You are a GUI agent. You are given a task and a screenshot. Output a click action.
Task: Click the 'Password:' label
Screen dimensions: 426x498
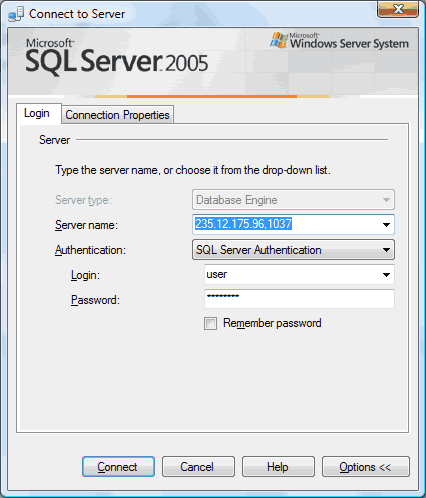(95, 300)
